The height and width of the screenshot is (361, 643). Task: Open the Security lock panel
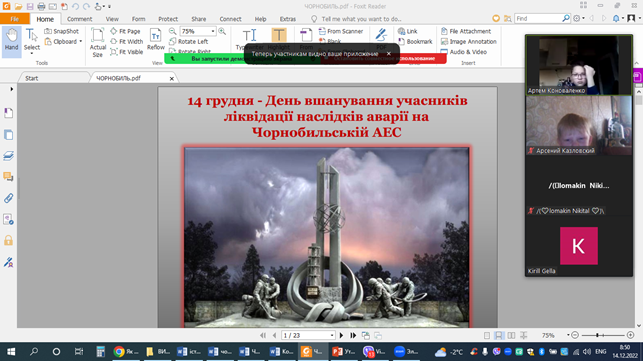click(9, 240)
